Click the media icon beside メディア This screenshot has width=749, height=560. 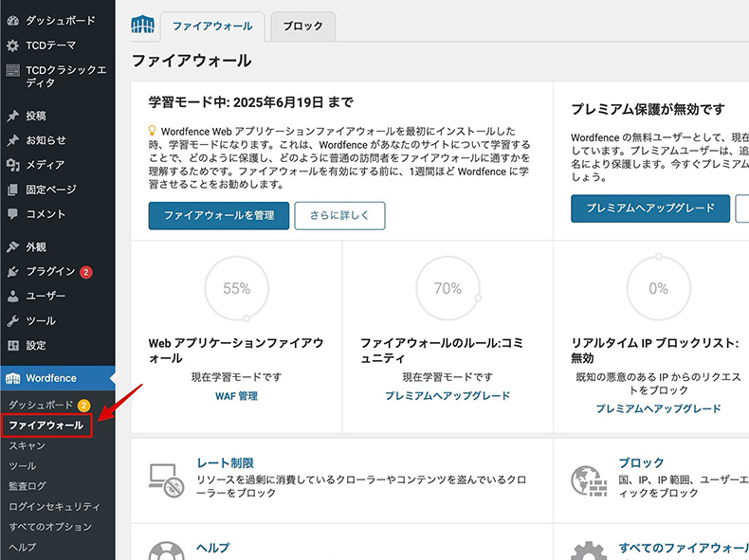tap(13, 165)
